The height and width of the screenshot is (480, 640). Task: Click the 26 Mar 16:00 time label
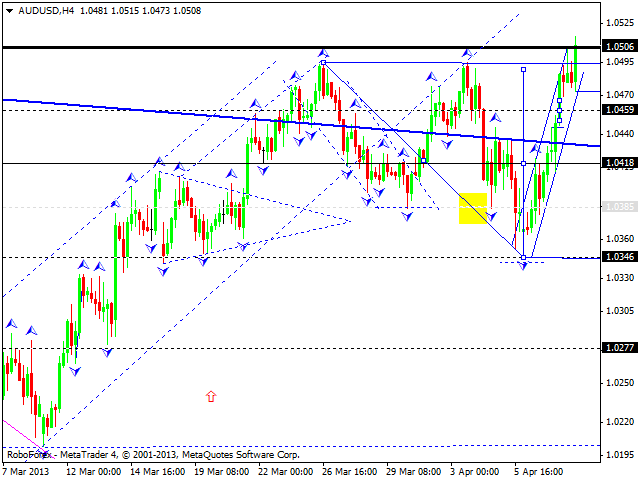click(x=352, y=469)
